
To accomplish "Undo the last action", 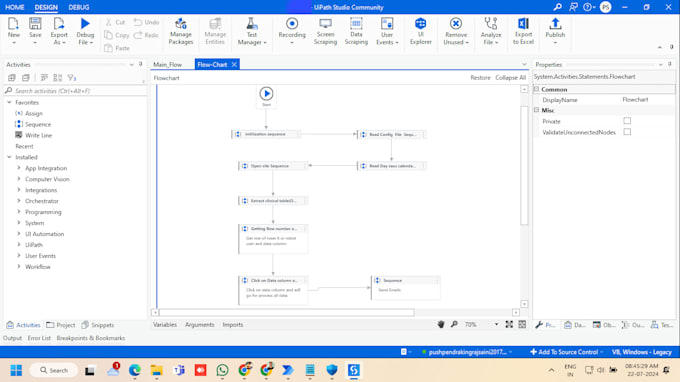I will pos(146,22).
